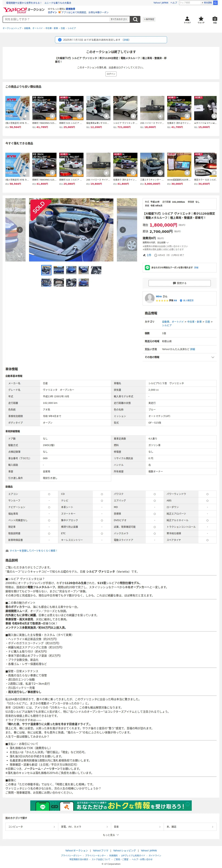This screenshot has height=868, width=222.
Task: Click the hammer bid-count icon beside 1件
Action: pyautogui.click(x=144, y=255)
